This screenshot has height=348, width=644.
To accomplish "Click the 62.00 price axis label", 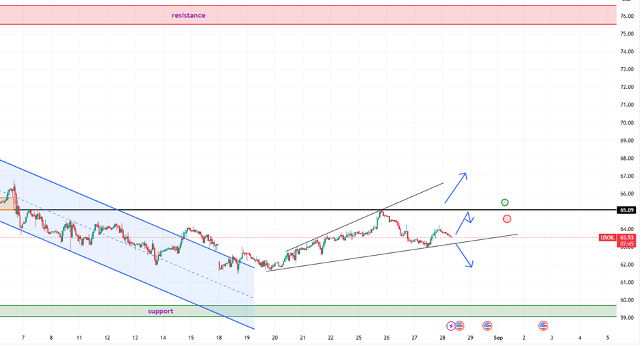I will coord(627,265).
